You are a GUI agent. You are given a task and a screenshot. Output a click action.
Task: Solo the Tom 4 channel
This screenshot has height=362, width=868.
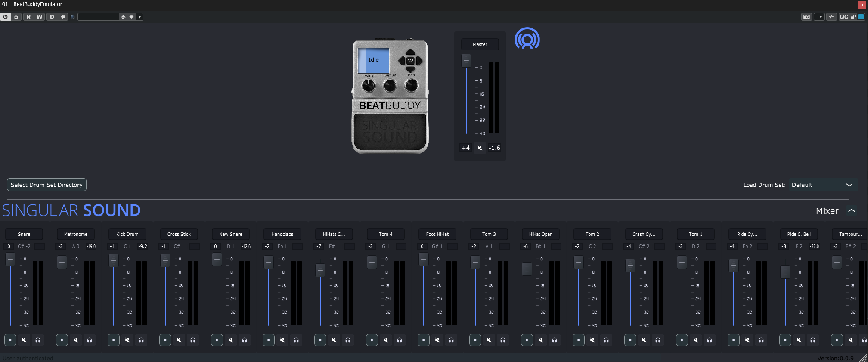[x=400, y=340]
